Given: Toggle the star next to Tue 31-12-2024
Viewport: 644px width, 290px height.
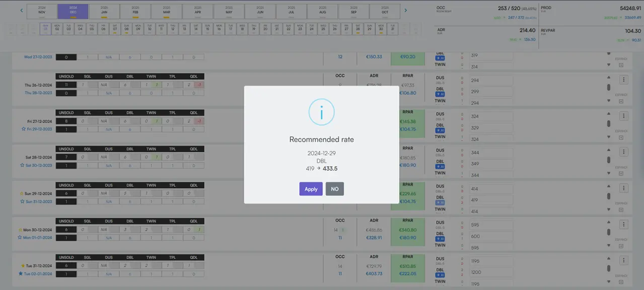Looking at the screenshot, I should pyautogui.click(x=22, y=265).
